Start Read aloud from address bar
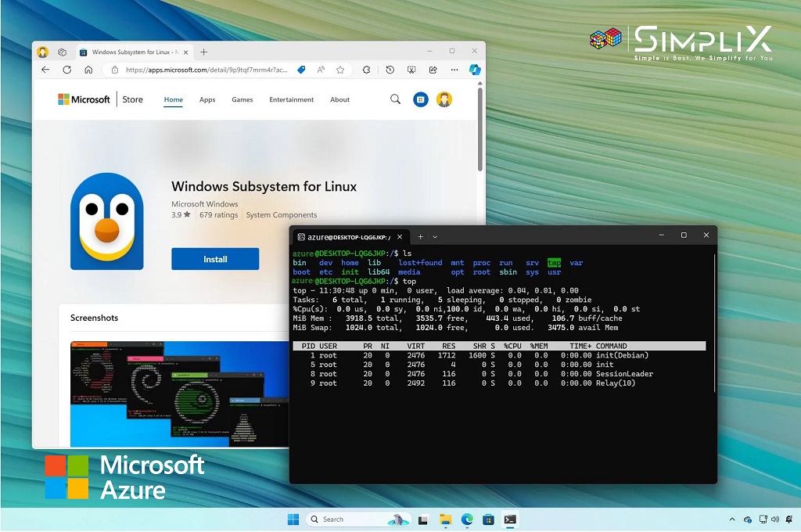 (x=321, y=70)
